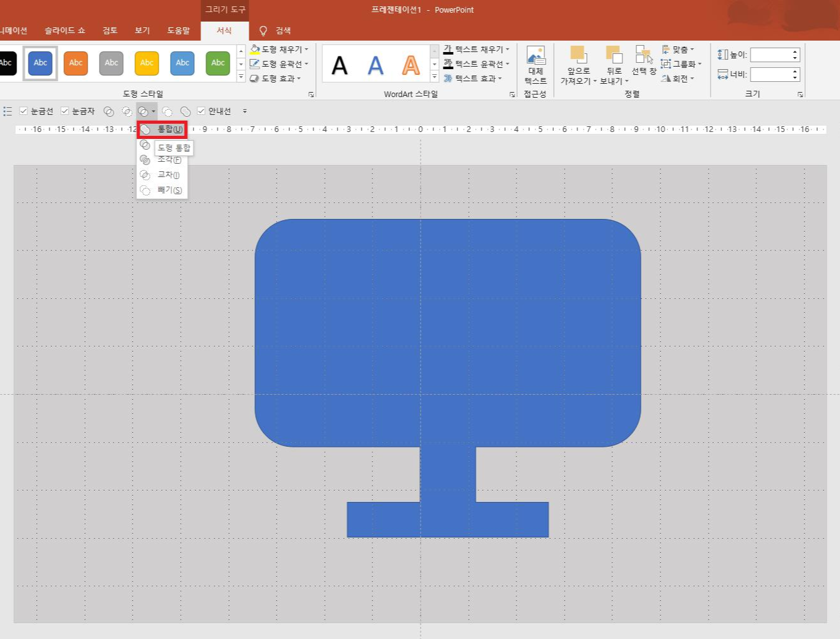Click the Union Shapes icon left of 안내선

(x=185, y=111)
